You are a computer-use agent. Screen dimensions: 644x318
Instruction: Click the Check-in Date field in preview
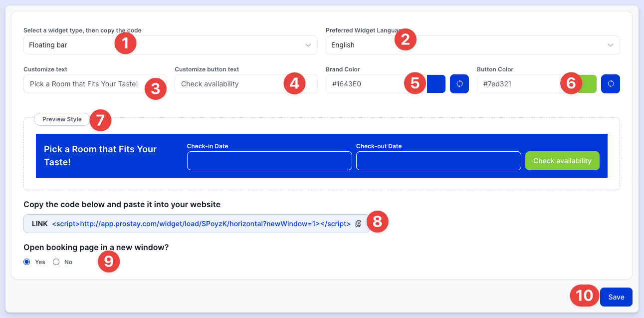tap(269, 161)
